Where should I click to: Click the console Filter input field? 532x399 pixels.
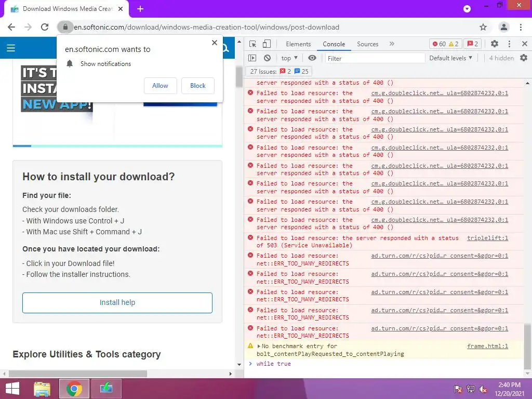[x=375, y=58]
